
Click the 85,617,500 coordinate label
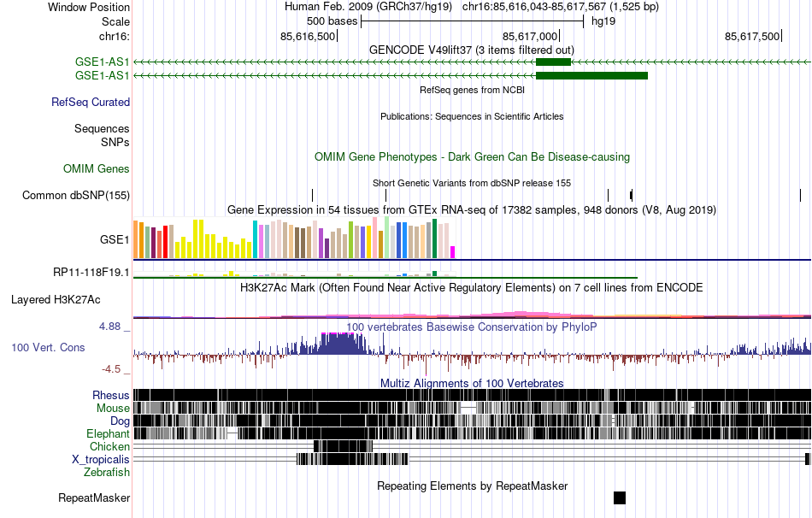coord(752,36)
